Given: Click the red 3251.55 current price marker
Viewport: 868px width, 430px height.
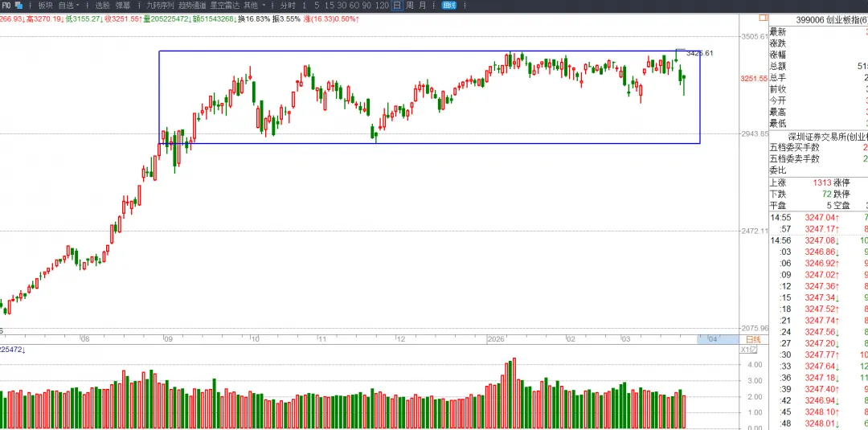Looking at the screenshot, I should [754, 79].
